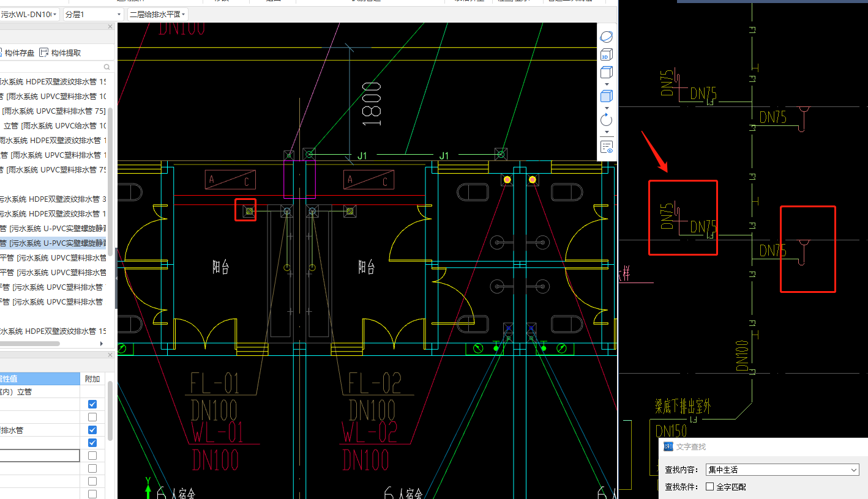
Task: Toggle the 附加 checkbox on 排水管 row
Action: (x=92, y=430)
